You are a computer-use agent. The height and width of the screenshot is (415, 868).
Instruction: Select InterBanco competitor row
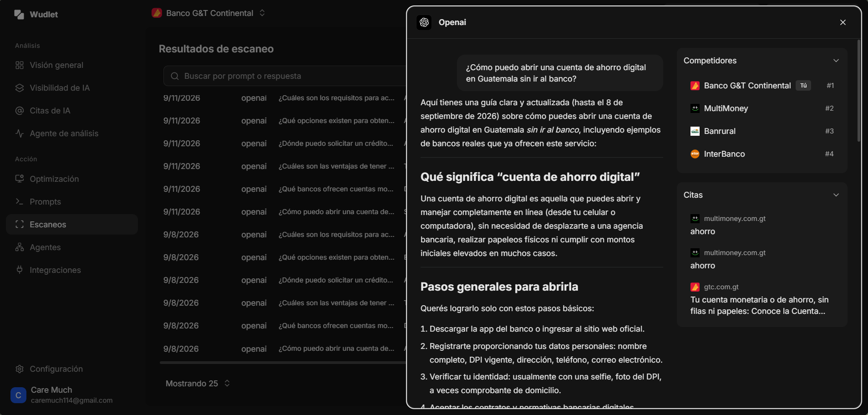pyautogui.click(x=762, y=154)
